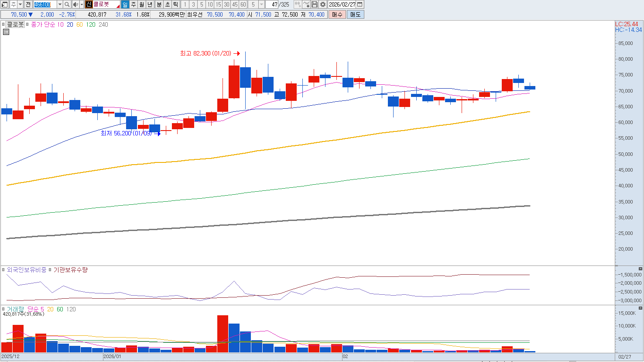The height and width of the screenshot is (362, 644).
Task: Click the candle count field showing 47
Action: [273, 4]
